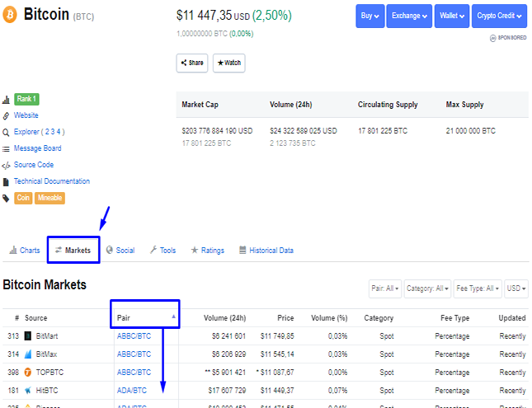Click the BitMart source name
Viewport: 532px width, 408px height.
(47, 336)
